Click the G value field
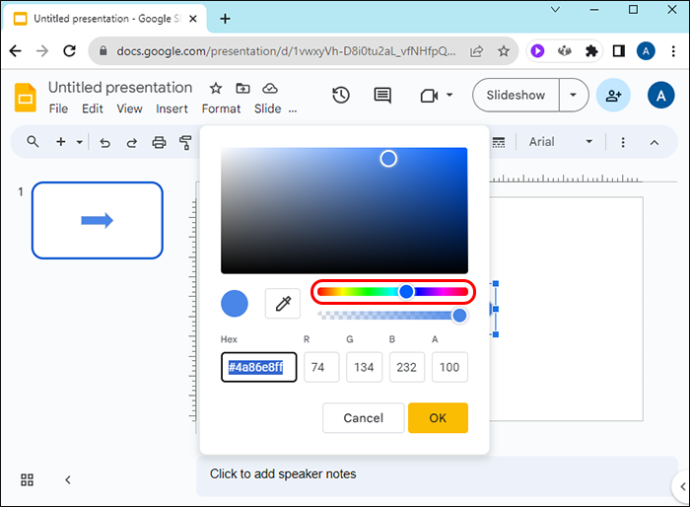The image size is (690, 507). (x=364, y=367)
